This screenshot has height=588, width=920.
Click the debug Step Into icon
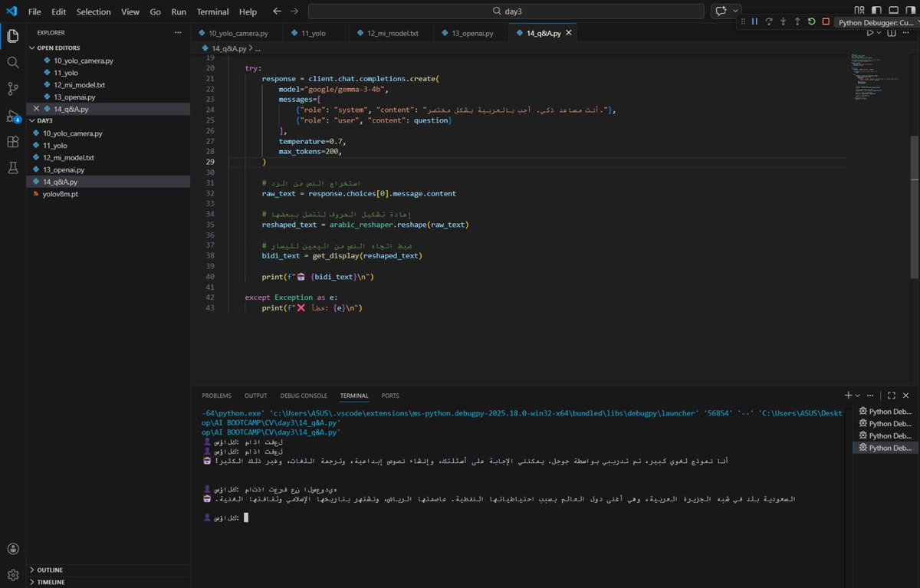pos(784,21)
